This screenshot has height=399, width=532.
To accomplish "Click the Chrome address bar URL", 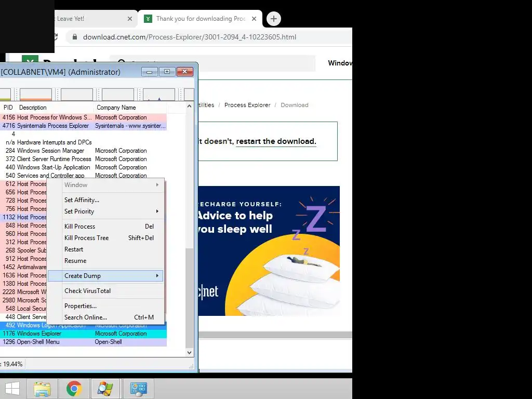I will pos(189,37).
